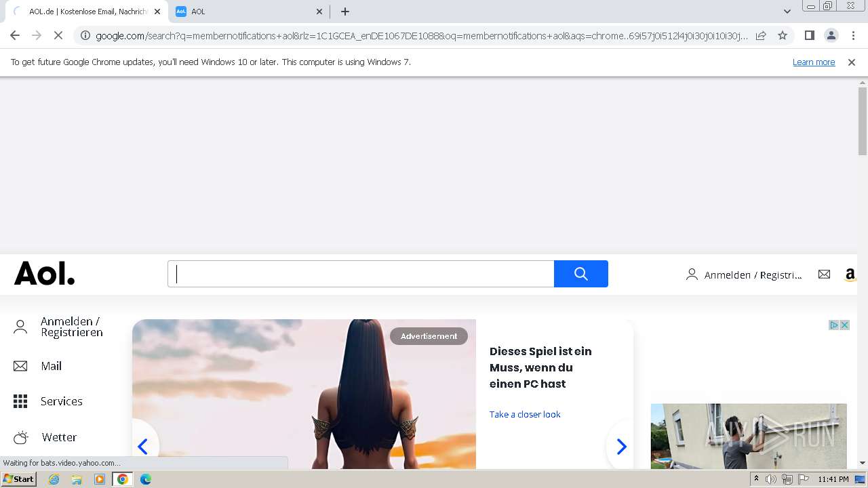This screenshot has height=488, width=868.
Task: Open Mail in the sidebar
Action: (51, 366)
